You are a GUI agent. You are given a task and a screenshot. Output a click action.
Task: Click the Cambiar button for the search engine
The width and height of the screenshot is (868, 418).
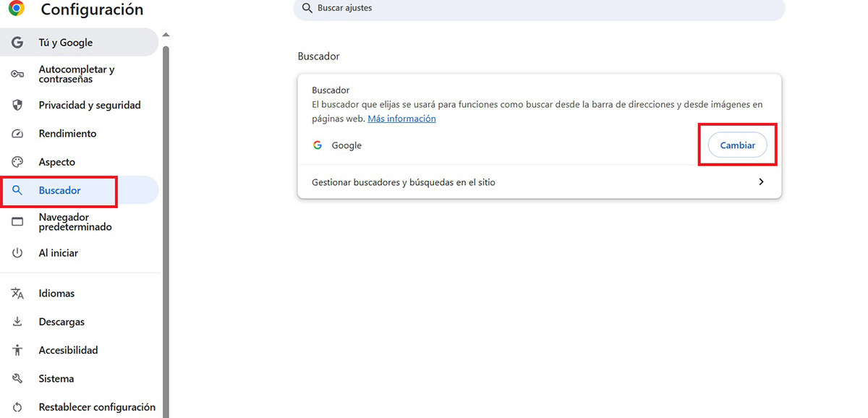coord(737,145)
